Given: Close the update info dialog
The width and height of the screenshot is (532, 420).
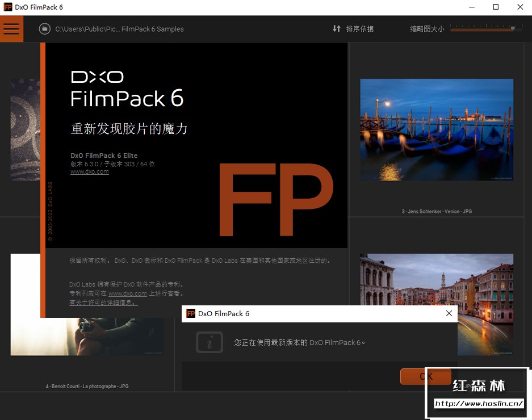Looking at the screenshot, I should point(449,313).
